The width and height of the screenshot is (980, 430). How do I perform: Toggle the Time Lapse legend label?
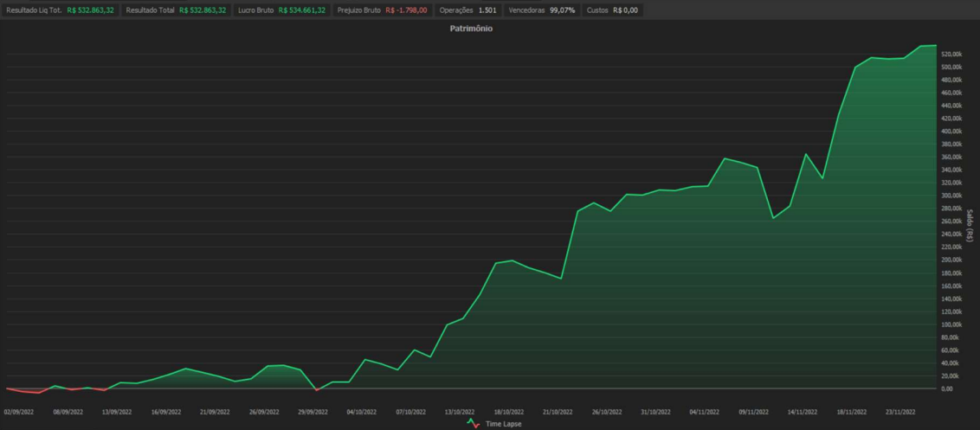pos(503,424)
